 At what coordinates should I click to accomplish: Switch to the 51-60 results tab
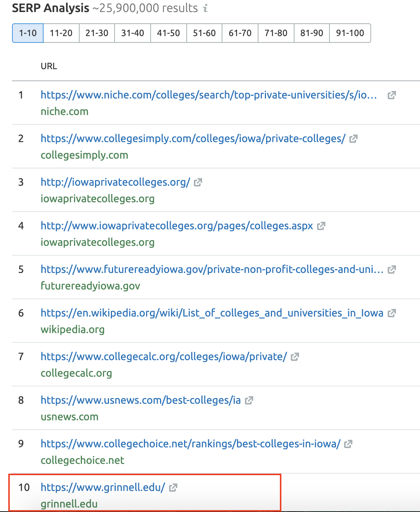point(204,33)
